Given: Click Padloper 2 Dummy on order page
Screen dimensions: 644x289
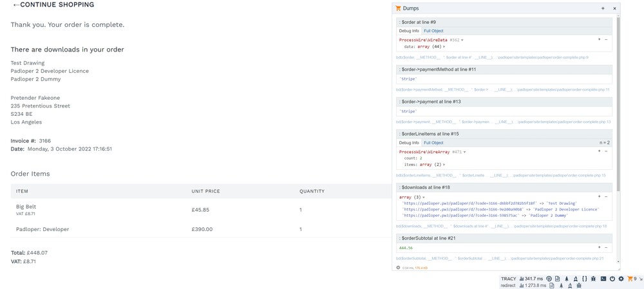Looking at the screenshot, I should click(35, 79).
